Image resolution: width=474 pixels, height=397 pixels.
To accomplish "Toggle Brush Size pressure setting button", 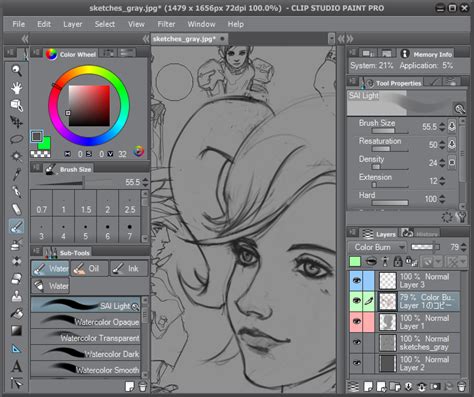I will [452, 126].
